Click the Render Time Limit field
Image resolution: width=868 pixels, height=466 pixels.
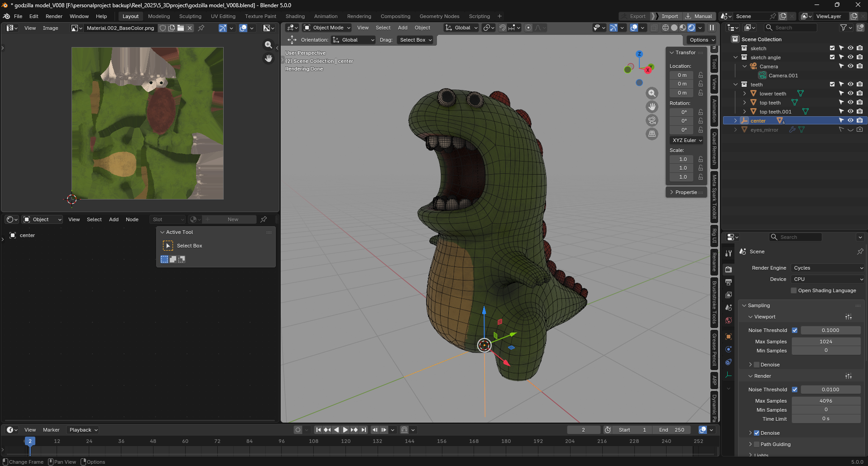[x=826, y=419]
